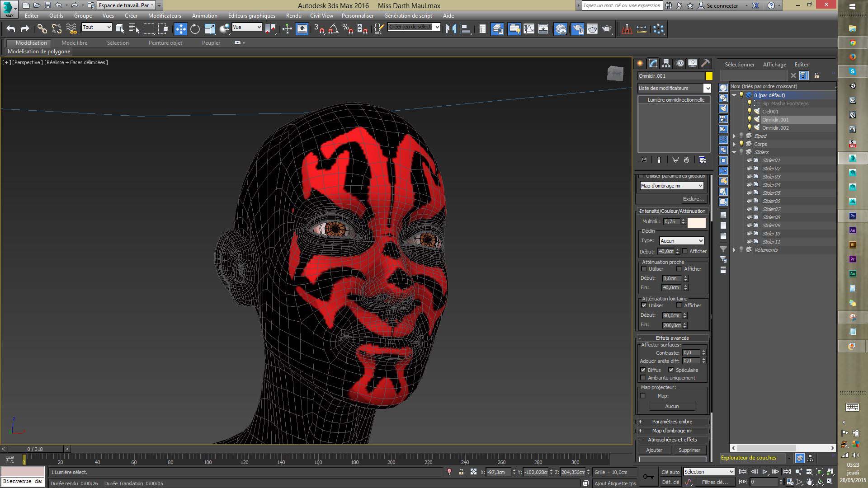Uncheck Utiliser under Atténuation lointaine
This screenshot has width=868, height=488.
[x=644, y=305]
